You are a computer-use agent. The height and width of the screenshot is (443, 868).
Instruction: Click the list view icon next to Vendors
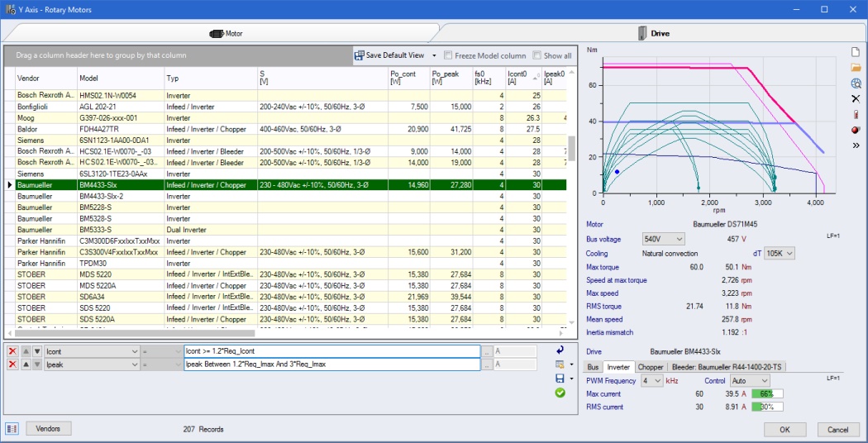pos(12,429)
